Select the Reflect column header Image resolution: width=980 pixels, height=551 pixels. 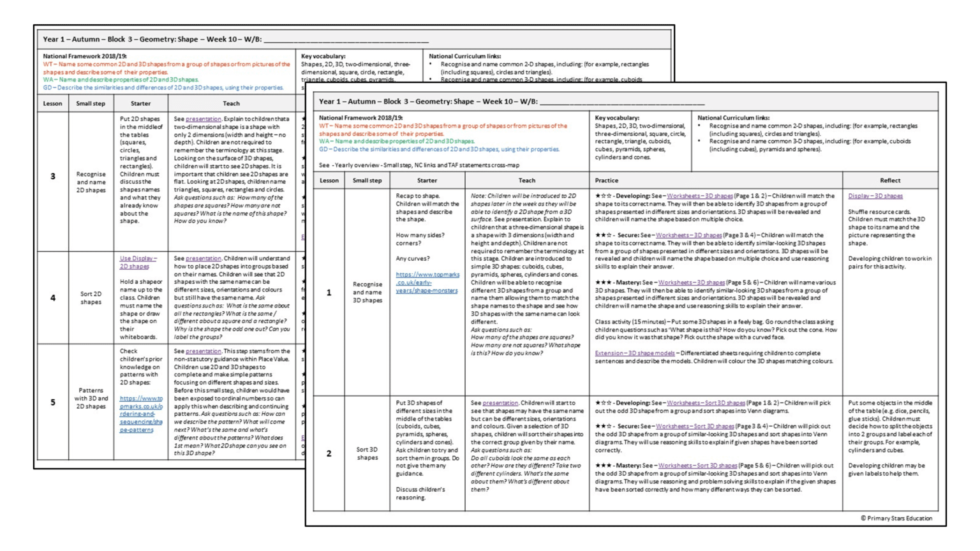(890, 180)
